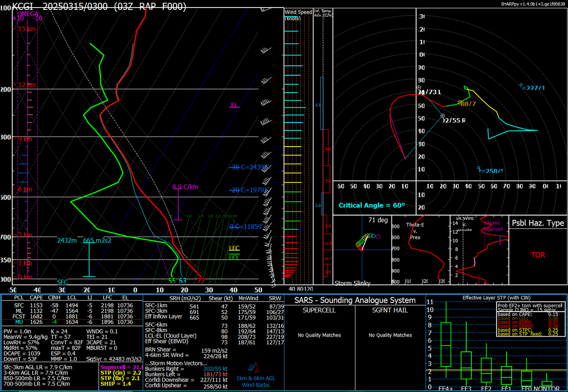Image resolution: width=568 pixels, height=392 pixels.
Task: Click the SARS - Sounding Analogue System header
Action: point(355,300)
